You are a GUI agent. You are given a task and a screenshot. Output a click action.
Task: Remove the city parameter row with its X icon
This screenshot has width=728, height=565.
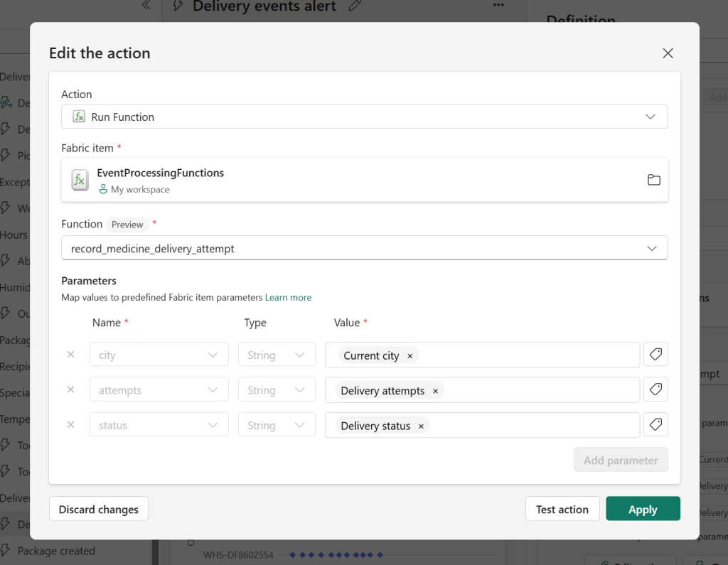(x=69, y=354)
